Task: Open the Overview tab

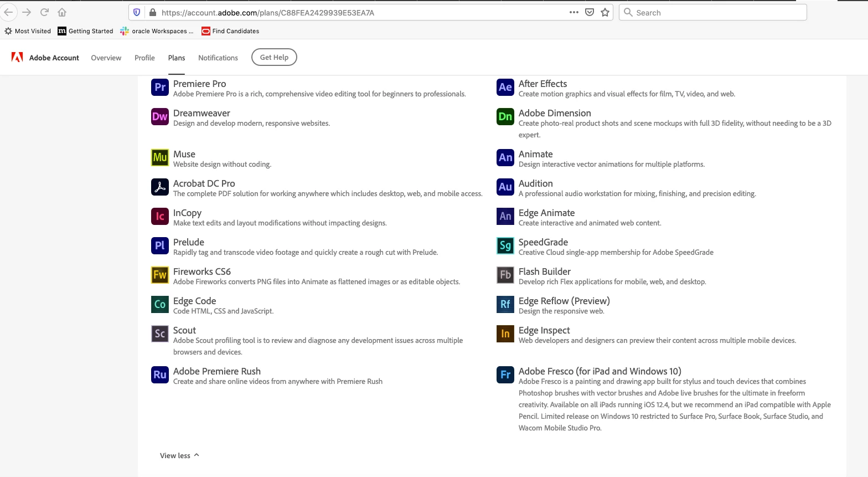Action: click(x=106, y=58)
